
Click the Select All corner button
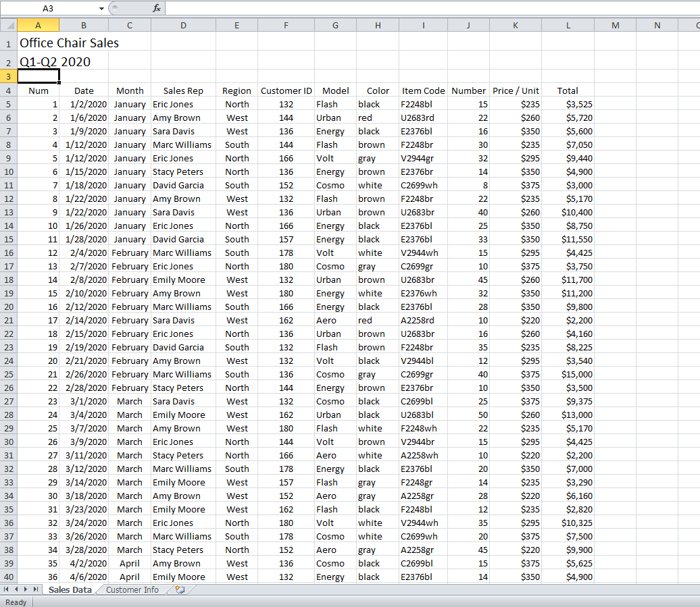[9, 26]
